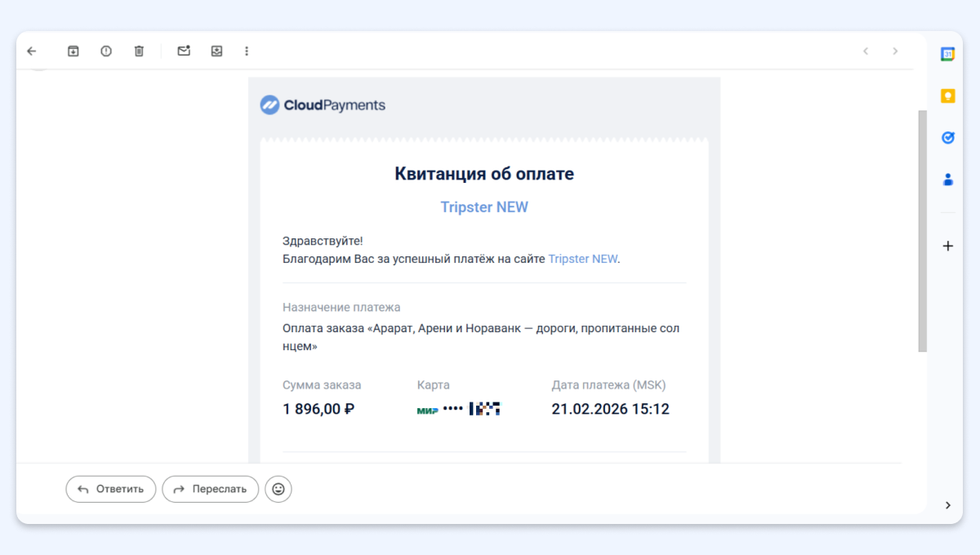Click the Ответить reply button
This screenshot has height=555, width=980.
(x=111, y=489)
